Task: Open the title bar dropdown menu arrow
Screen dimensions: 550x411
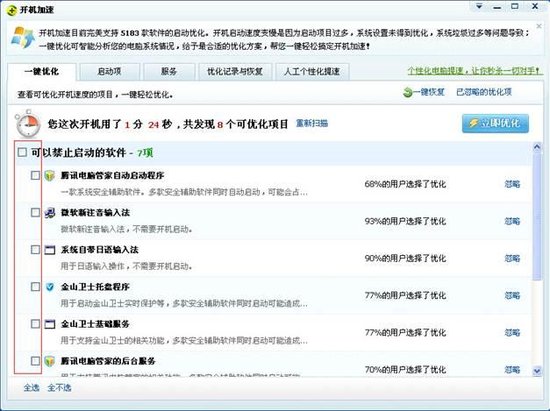Action: 479,6
